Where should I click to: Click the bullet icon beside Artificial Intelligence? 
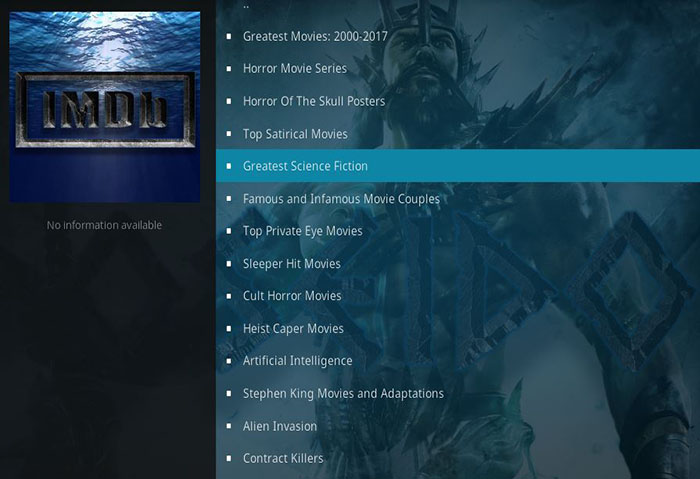[229, 361]
